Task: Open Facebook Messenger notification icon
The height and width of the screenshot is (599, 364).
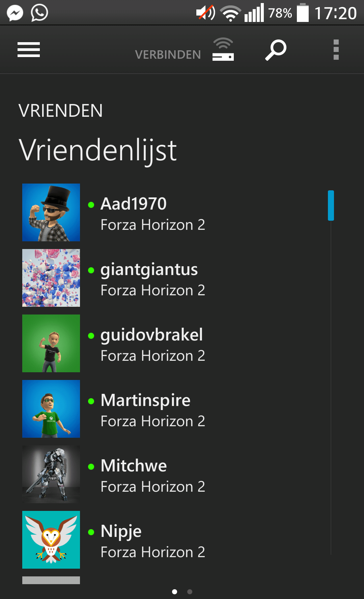Action: pyautogui.click(x=15, y=13)
